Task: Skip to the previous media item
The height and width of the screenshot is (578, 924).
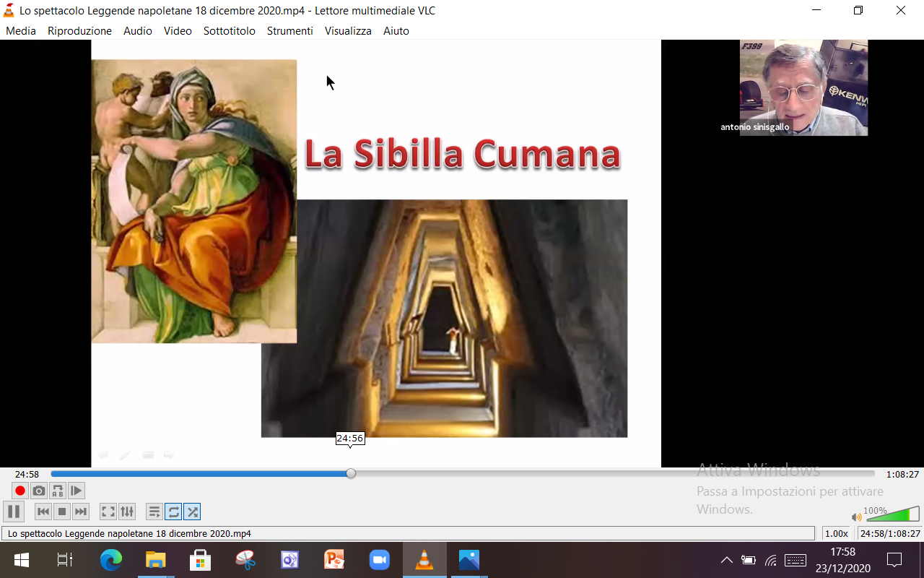Action: tap(43, 512)
